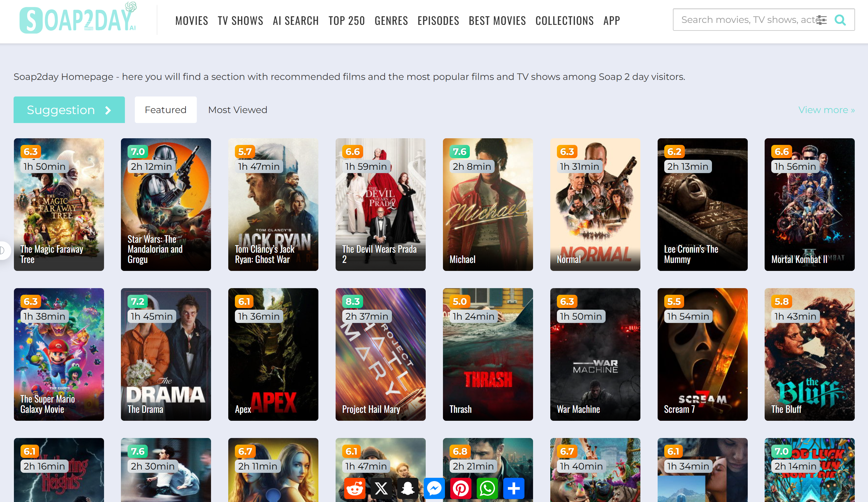The height and width of the screenshot is (502, 868).
Task: Open the Project Hail Mary poster
Action: click(381, 354)
